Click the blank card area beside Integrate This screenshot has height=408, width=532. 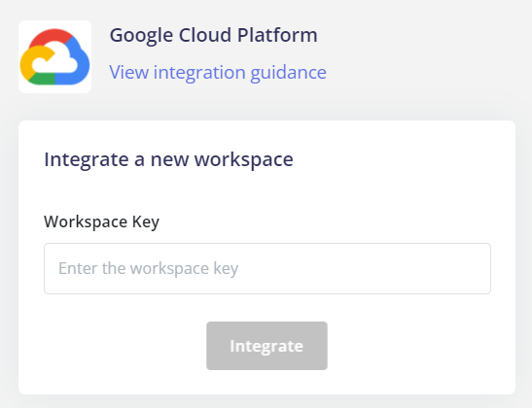point(408,346)
